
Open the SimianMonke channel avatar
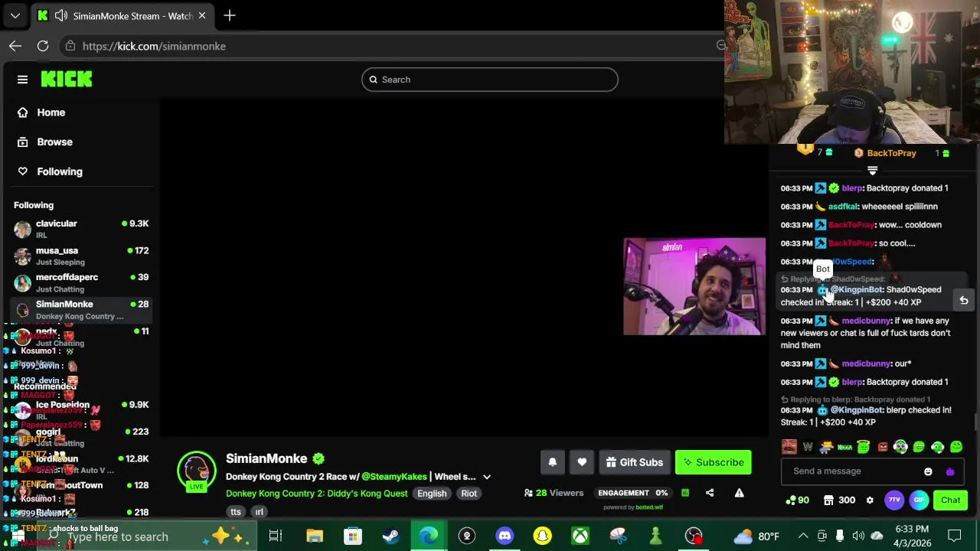point(197,469)
